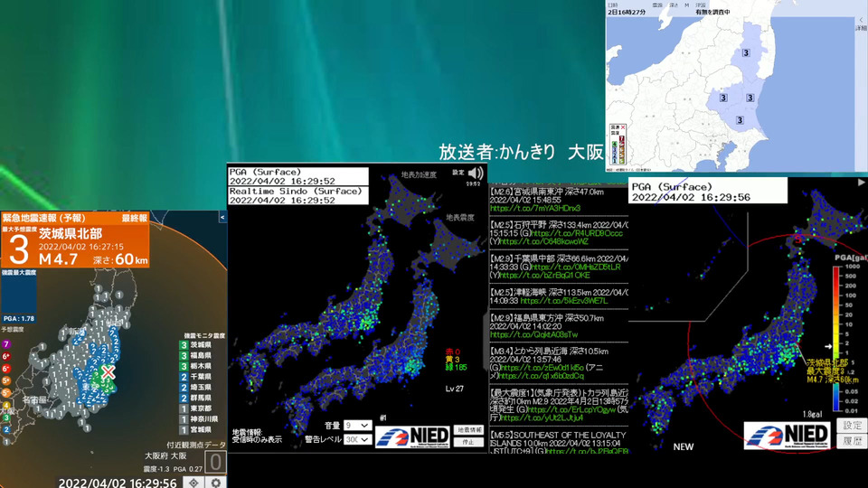Image resolution: width=868 pixels, height=488 pixels.
Task: Click the 履歴 history button
Action: coord(852,441)
